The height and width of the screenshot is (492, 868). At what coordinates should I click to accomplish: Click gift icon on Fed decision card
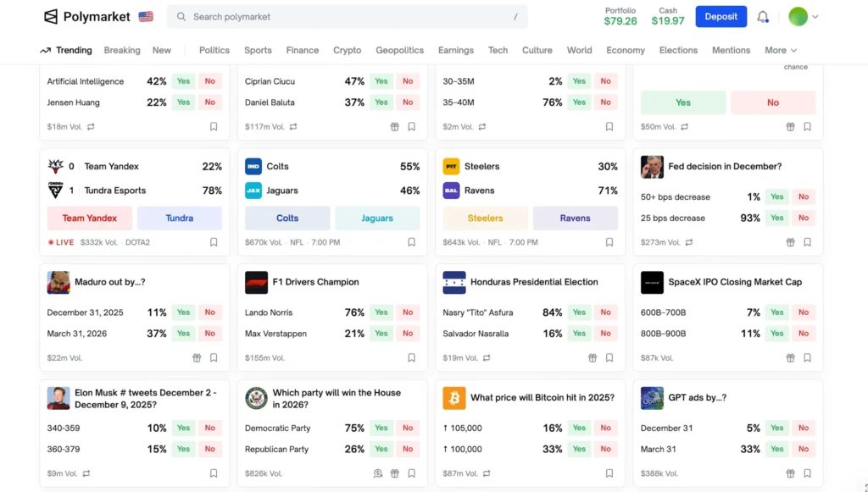click(x=790, y=242)
